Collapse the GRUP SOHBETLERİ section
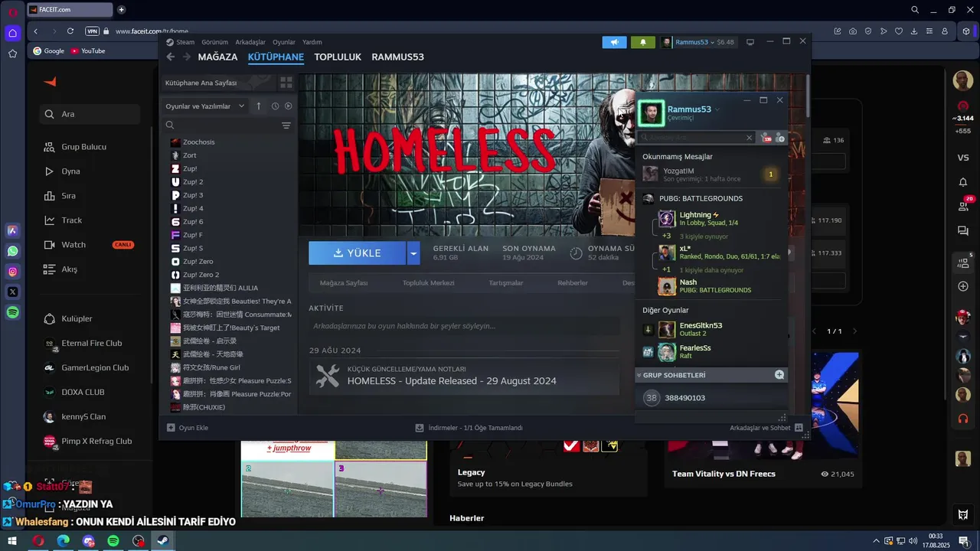 pyautogui.click(x=640, y=375)
